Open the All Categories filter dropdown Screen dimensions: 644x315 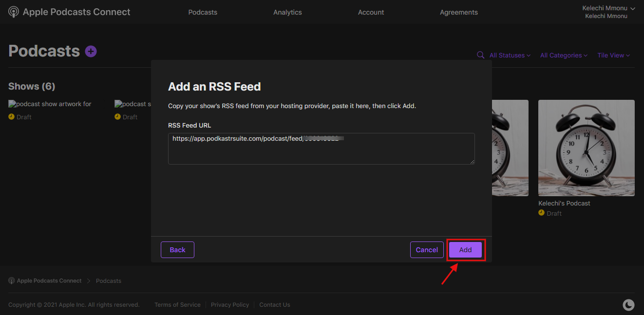click(x=564, y=56)
